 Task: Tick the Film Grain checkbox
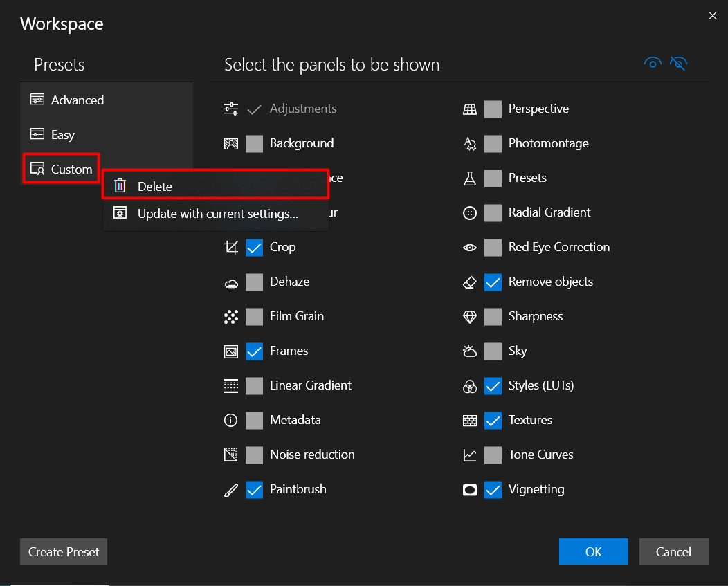(254, 317)
